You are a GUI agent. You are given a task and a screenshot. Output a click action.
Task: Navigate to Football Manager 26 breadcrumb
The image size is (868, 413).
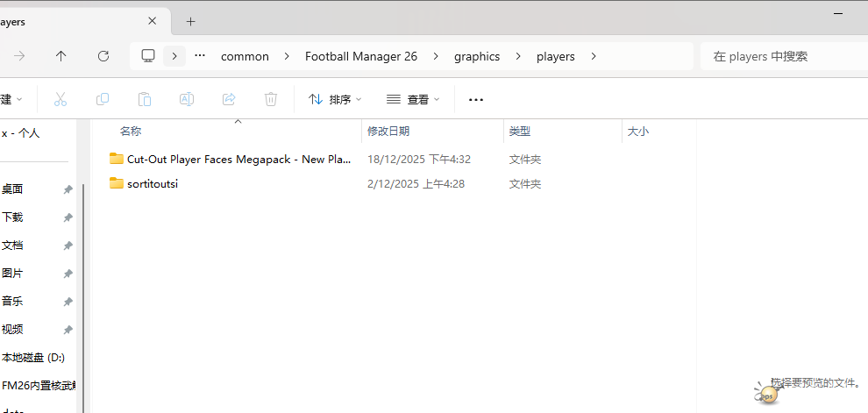[361, 56]
